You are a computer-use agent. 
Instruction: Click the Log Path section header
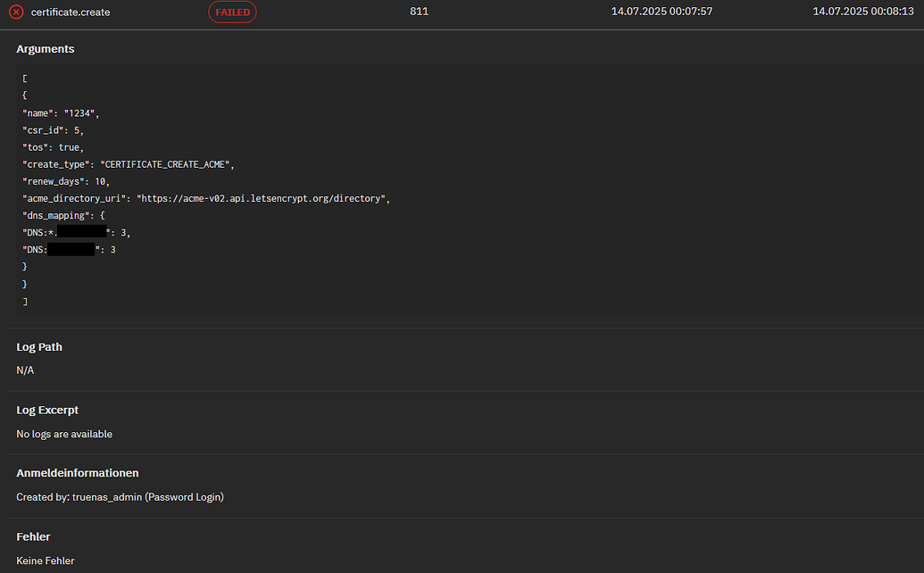[38, 346]
